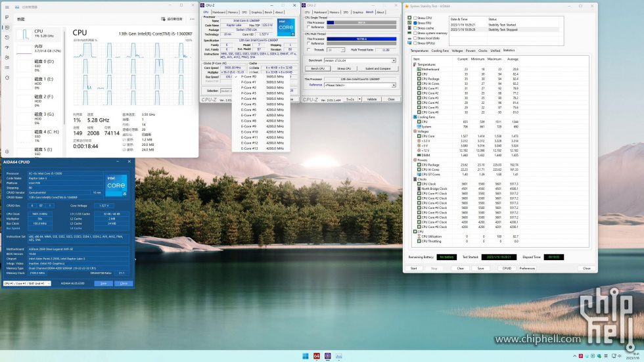Open Task Manager settings gear icon

(x=7, y=152)
